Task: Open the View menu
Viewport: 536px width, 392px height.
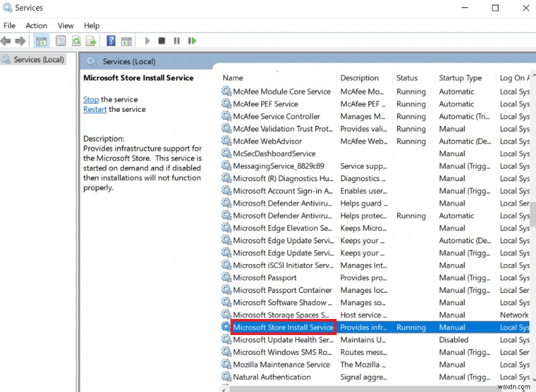Action: click(65, 25)
